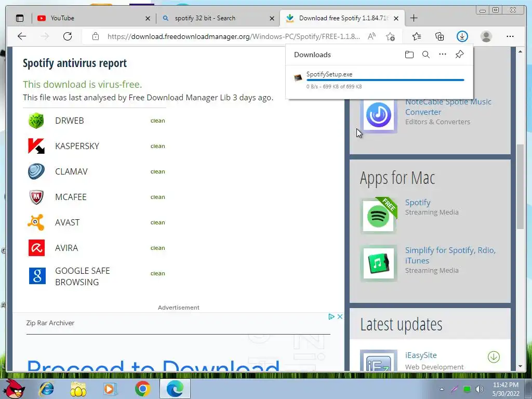The height and width of the screenshot is (399, 532).
Task: Pin the Downloads panel
Action: pos(459,54)
